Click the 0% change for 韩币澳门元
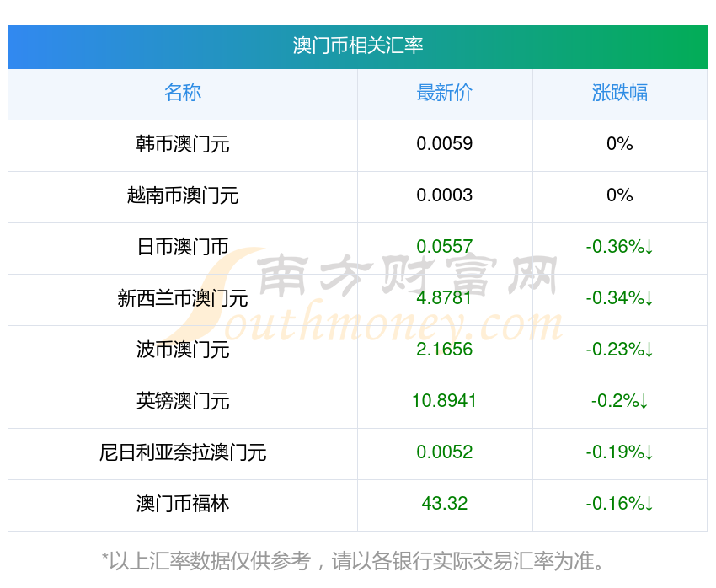The image size is (716, 588). pos(620,144)
